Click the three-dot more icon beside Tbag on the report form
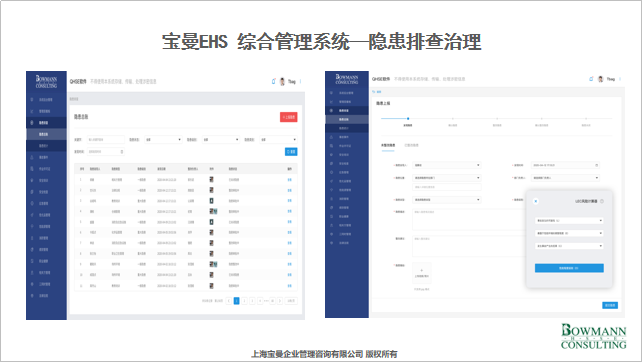Screen dimensions: 643x362 click(620, 79)
